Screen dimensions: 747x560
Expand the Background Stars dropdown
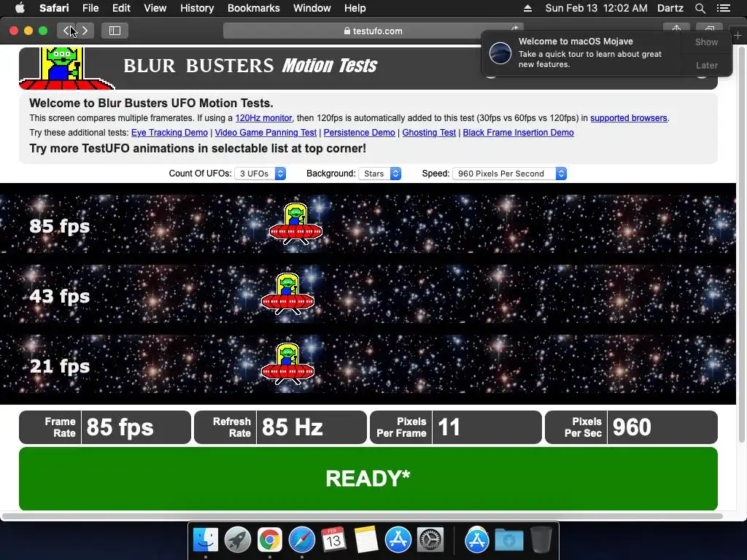pos(379,174)
